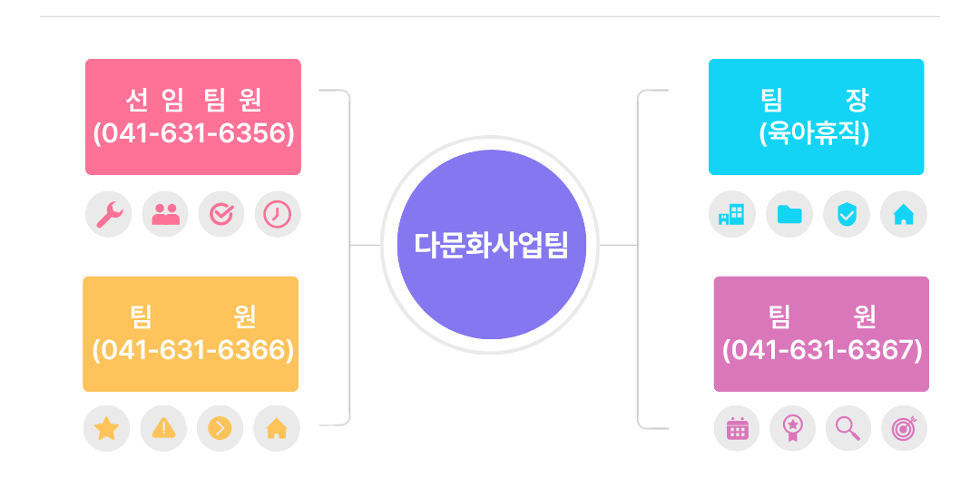Click the orange house icon
980x497 pixels.
pyautogui.click(x=276, y=428)
